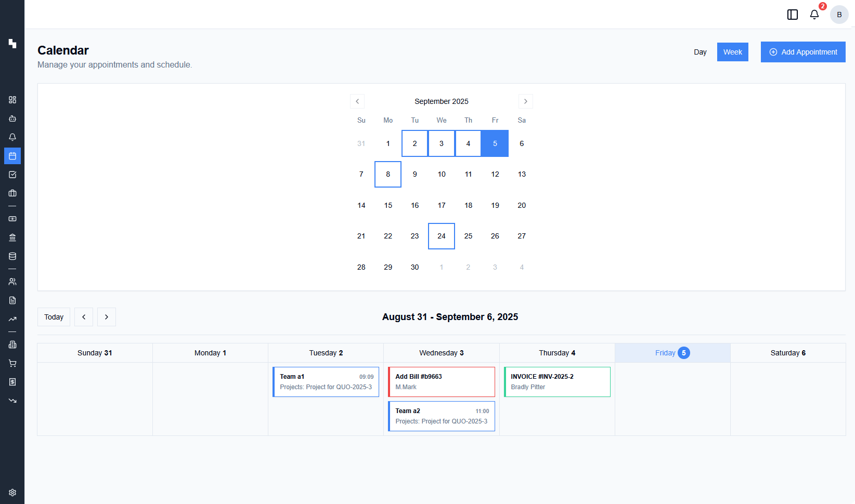Open the users icon in sidebar
Viewport: 855px width, 504px height.
pyautogui.click(x=12, y=282)
